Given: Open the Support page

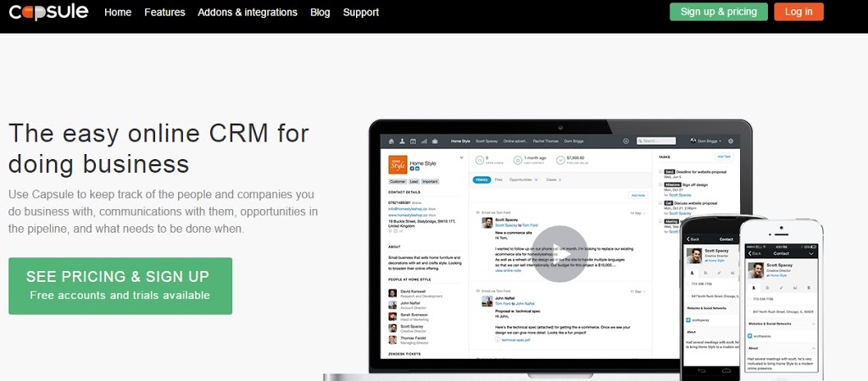Looking at the screenshot, I should (x=361, y=12).
